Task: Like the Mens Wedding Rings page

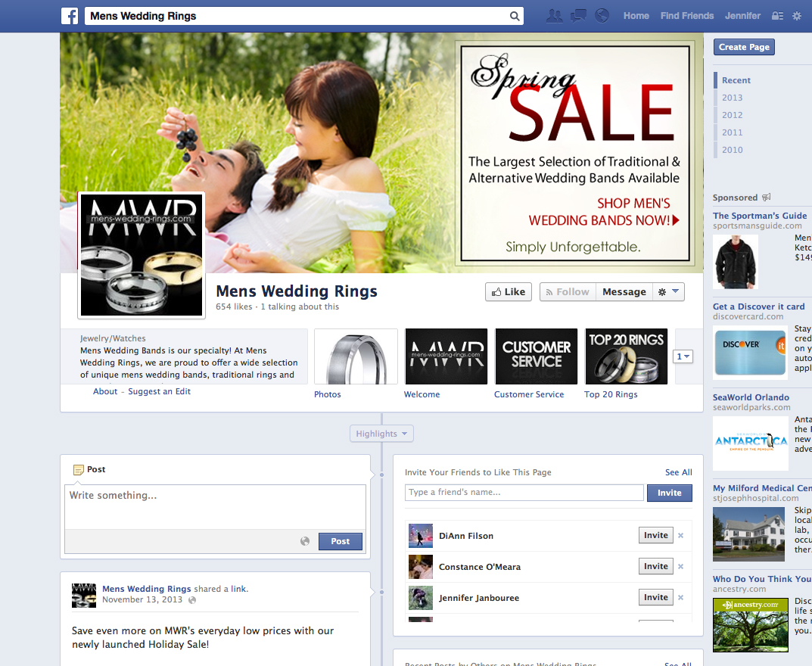Action: 509,291
